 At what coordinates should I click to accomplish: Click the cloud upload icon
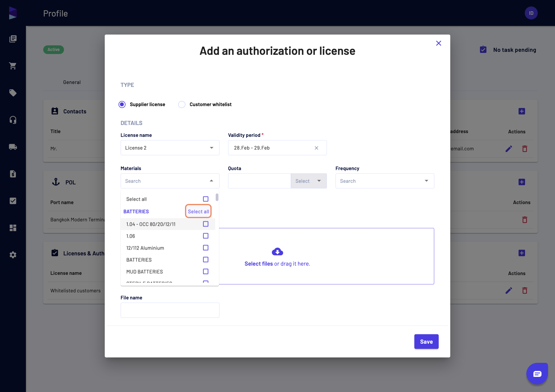point(277,252)
